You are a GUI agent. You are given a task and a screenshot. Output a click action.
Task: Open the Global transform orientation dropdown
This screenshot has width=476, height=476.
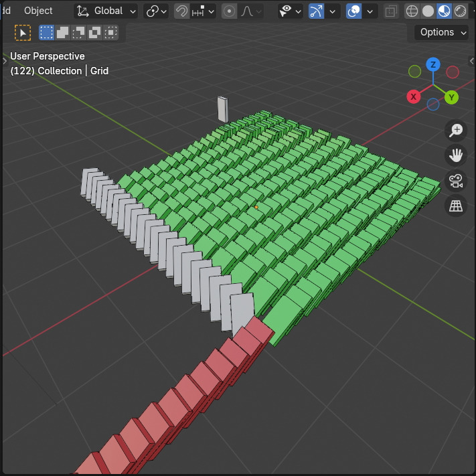point(106,11)
